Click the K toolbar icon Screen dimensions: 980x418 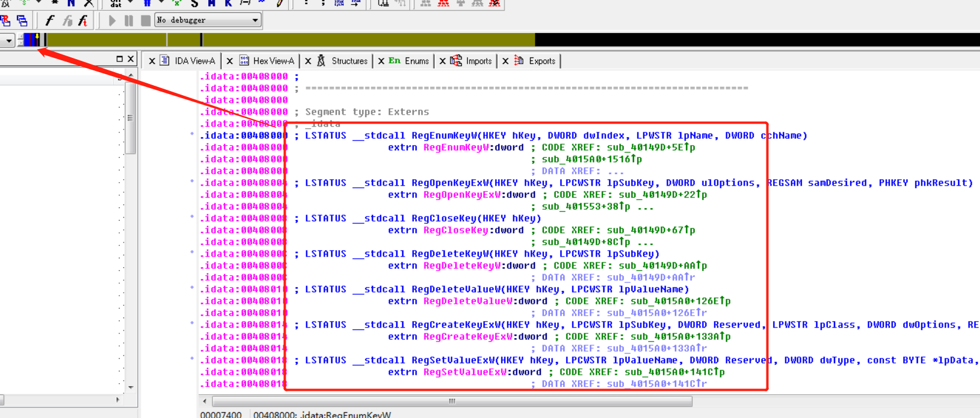click(228, 3)
